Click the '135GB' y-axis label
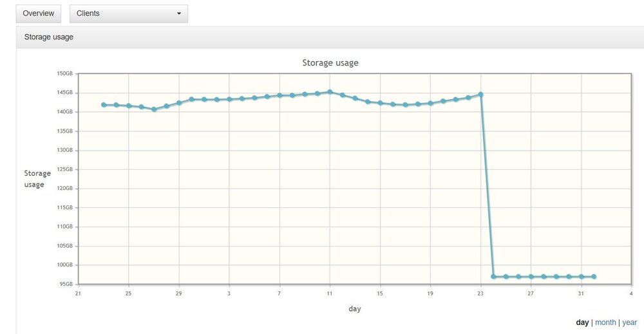The image size is (644, 334). [x=64, y=131]
